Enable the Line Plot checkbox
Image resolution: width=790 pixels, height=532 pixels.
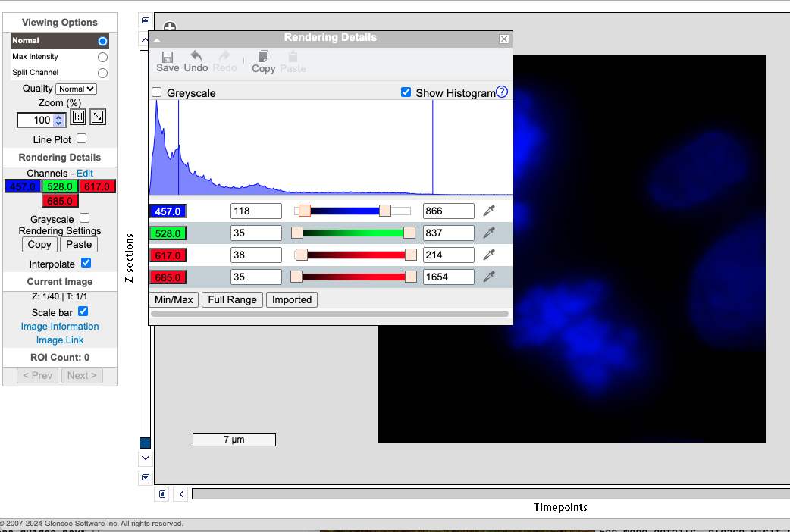pos(82,139)
